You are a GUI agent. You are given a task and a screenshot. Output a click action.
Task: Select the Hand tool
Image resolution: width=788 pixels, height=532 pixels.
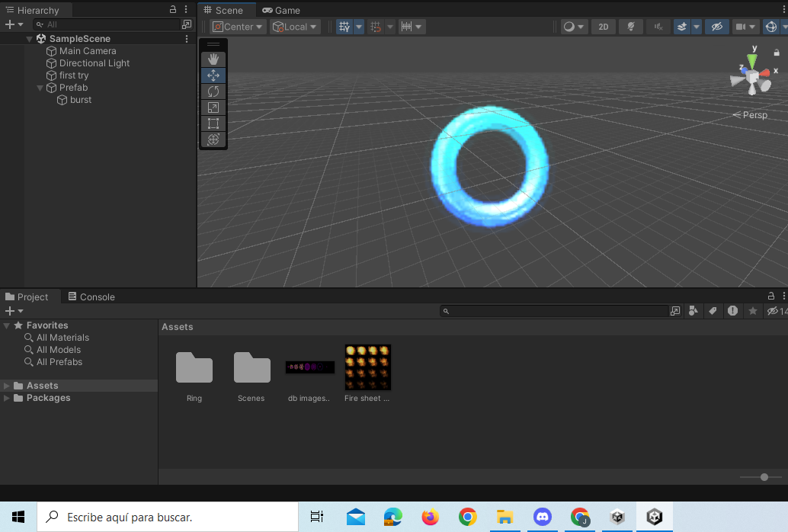click(213, 59)
